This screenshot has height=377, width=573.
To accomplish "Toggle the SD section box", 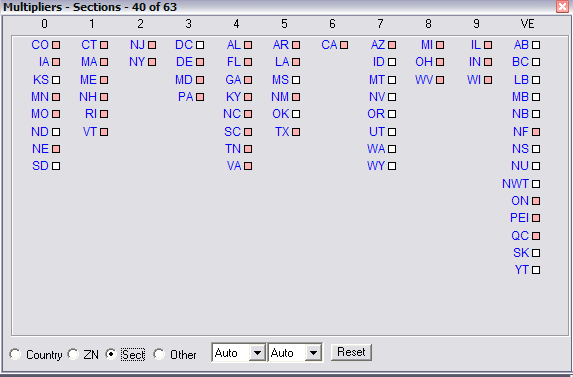I will 56,166.
